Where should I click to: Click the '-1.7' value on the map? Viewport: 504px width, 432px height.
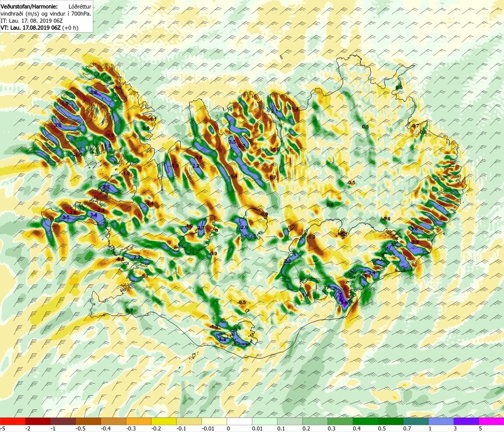click(272, 178)
